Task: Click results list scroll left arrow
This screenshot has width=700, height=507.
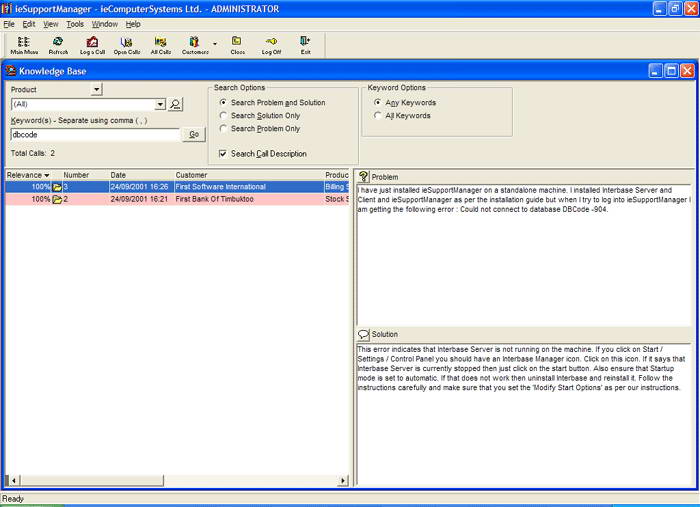Action: coord(14,480)
